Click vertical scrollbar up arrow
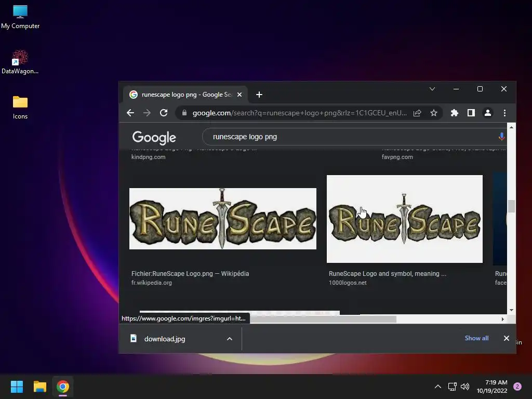Image resolution: width=532 pixels, height=399 pixels. click(x=511, y=127)
